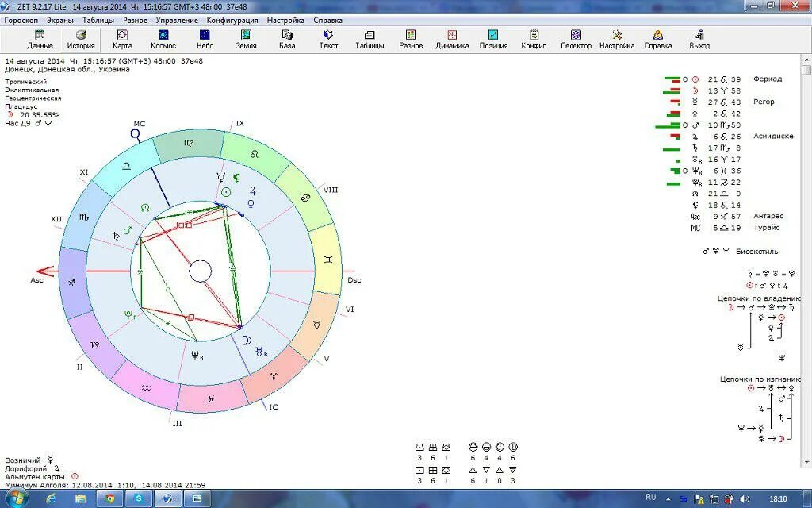Screen dimensions: 812x508
Task: Click the MC marker circle
Action: [135, 133]
